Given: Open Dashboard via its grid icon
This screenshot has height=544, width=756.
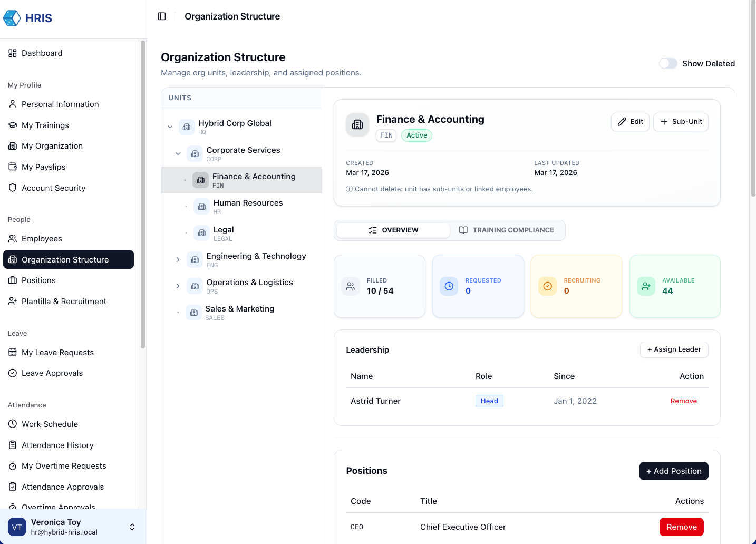Looking at the screenshot, I should pyautogui.click(x=13, y=53).
